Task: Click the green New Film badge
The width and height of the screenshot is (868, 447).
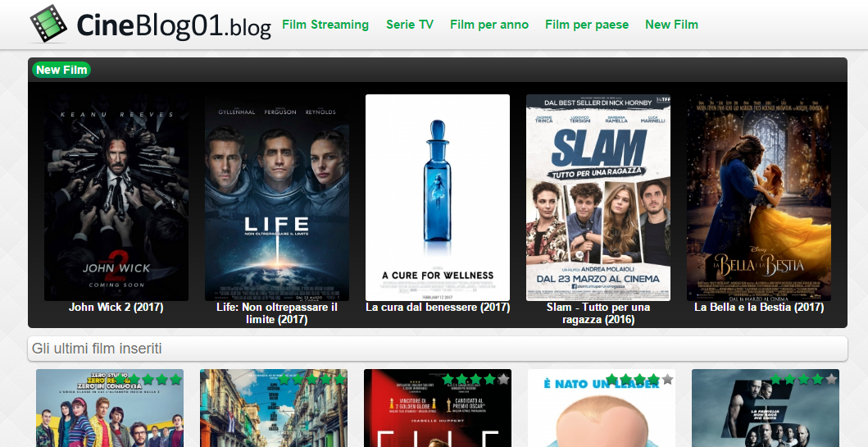Action: [61, 70]
